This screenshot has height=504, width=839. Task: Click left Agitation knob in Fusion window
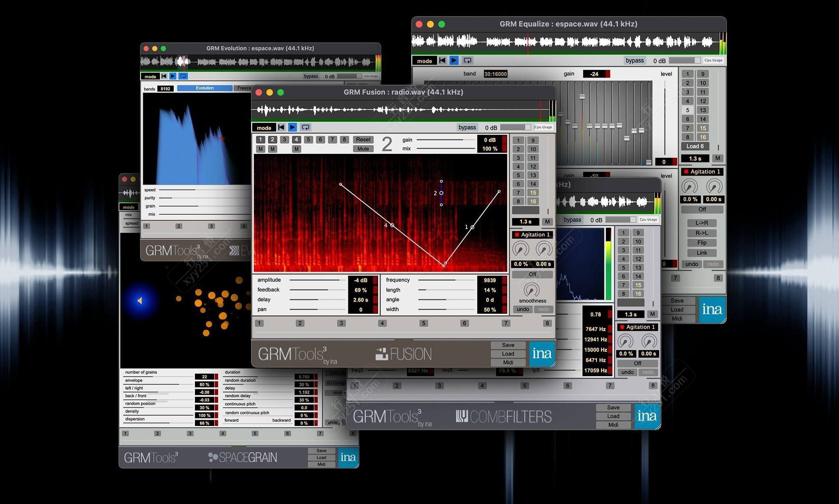521,249
